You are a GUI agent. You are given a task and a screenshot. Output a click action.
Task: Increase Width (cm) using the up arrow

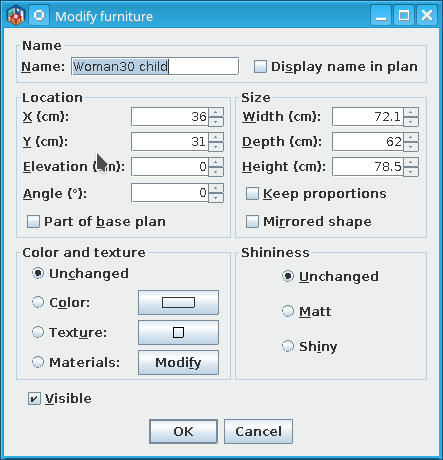(x=411, y=112)
